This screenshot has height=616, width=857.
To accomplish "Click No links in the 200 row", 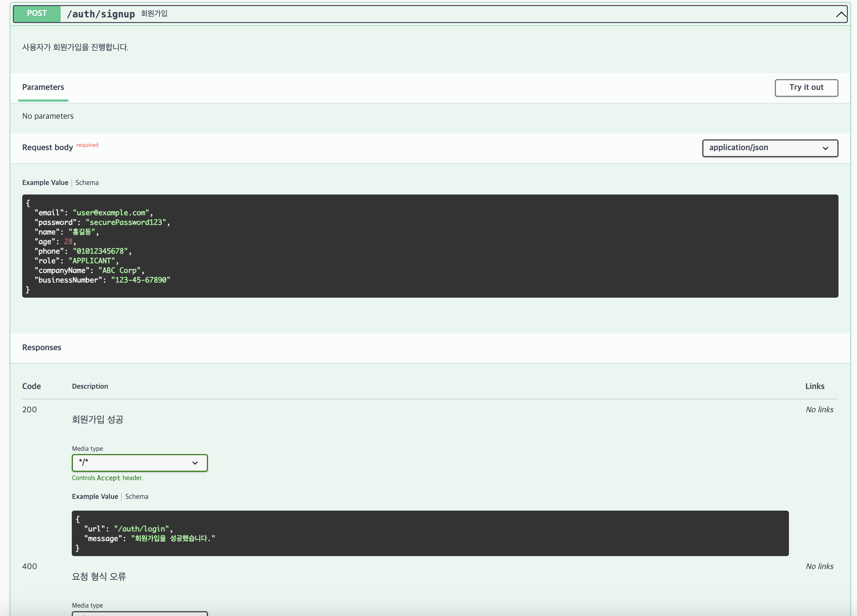I will tap(819, 409).
